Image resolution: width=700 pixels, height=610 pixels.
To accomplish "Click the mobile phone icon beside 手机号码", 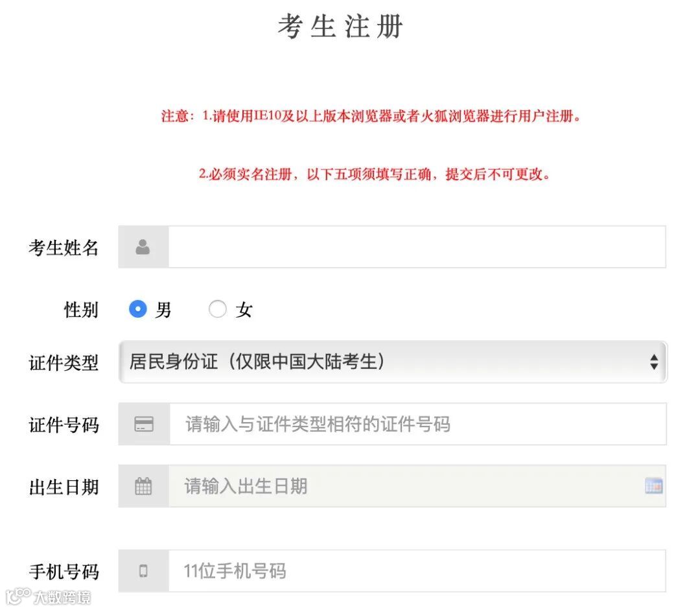I will (x=143, y=571).
